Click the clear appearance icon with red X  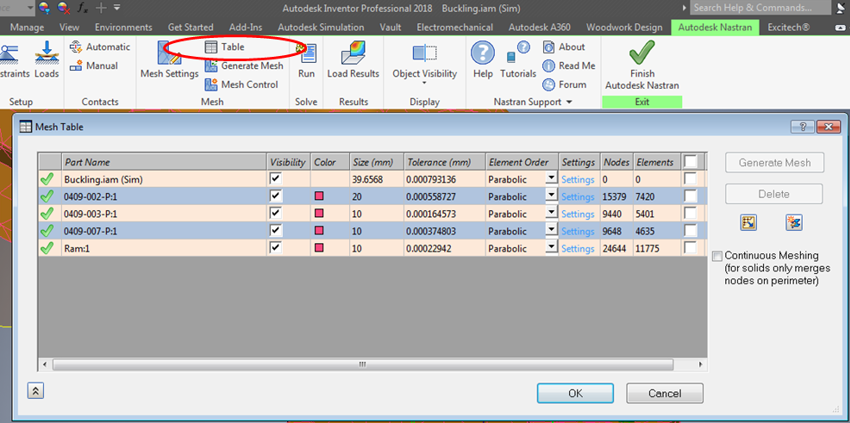point(63,8)
